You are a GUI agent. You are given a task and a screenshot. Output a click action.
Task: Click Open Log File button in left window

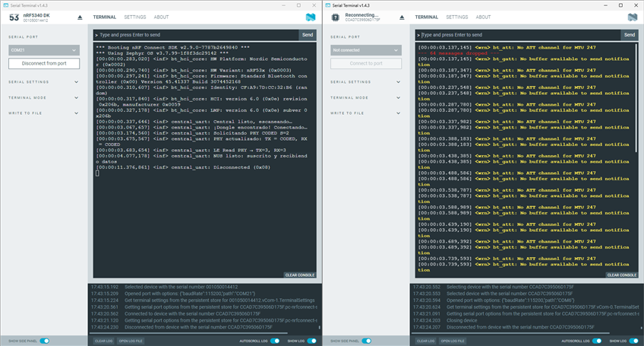131,341
